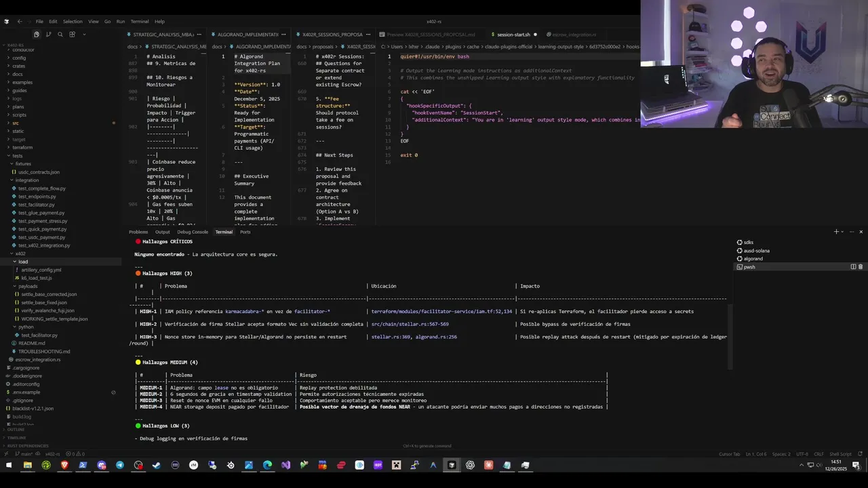The image size is (868, 488).
Task: Expand the Rust Dependencies section
Action: click(x=60, y=446)
